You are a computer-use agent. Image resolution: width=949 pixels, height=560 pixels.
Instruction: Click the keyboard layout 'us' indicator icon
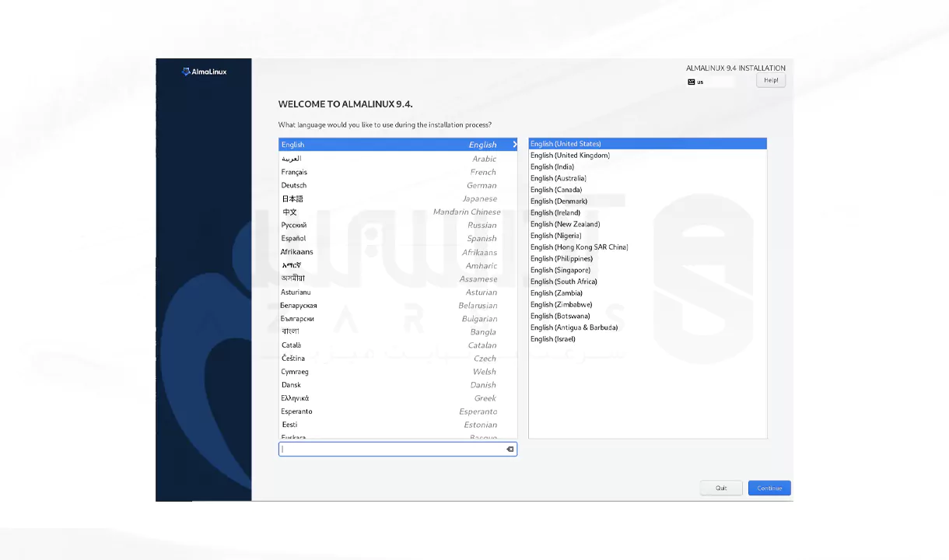tap(691, 82)
